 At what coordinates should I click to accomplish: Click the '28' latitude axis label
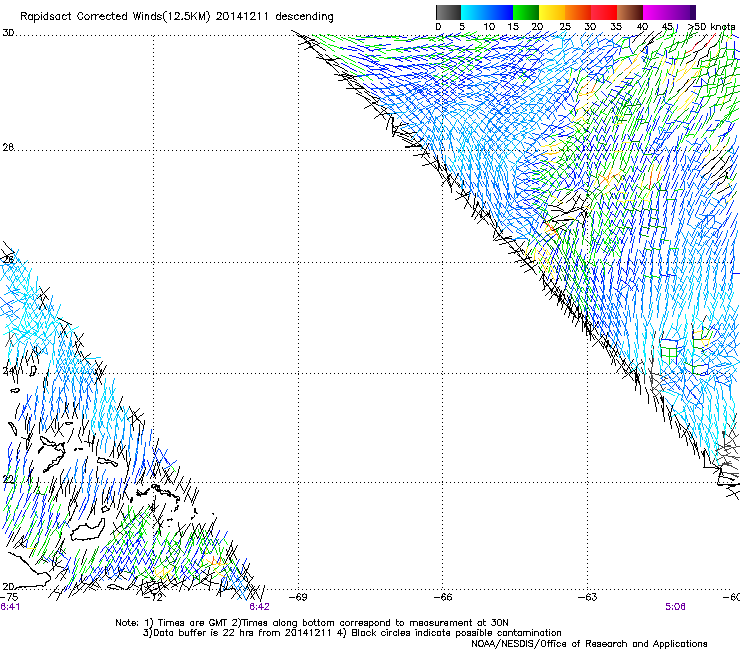click(x=8, y=148)
